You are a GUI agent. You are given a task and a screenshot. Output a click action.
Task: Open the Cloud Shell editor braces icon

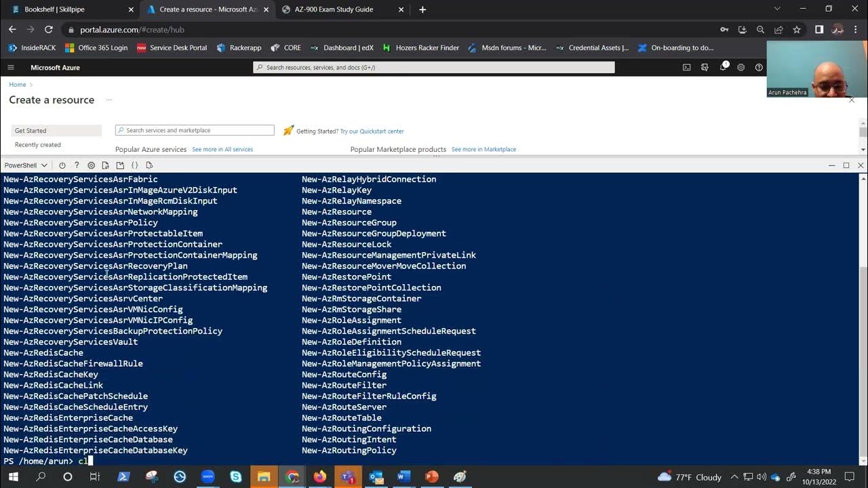click(134, 165)
